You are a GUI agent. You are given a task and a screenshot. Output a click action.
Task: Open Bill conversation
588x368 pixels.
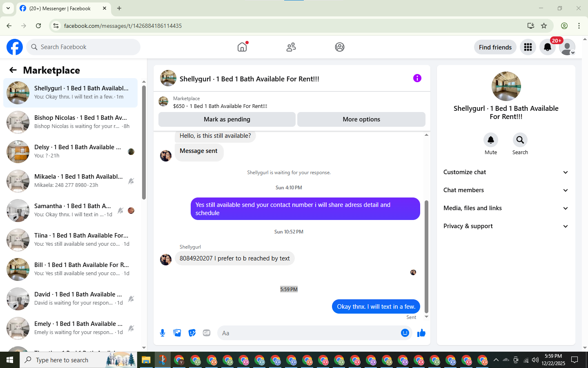pyautogui.click(x=70, y=269)
